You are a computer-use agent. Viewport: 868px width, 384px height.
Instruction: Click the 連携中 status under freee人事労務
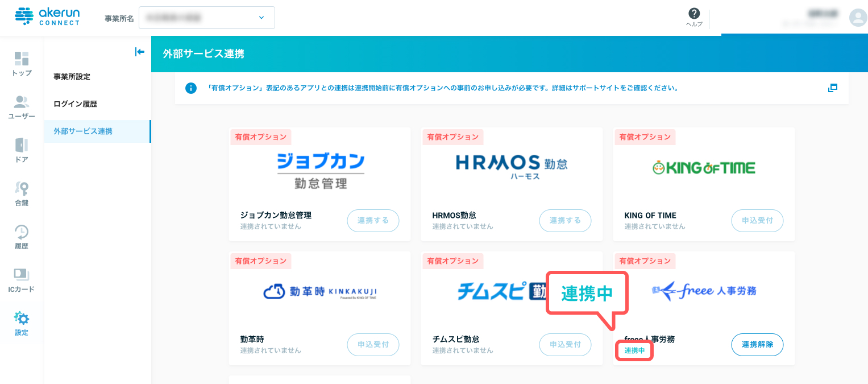635,350
